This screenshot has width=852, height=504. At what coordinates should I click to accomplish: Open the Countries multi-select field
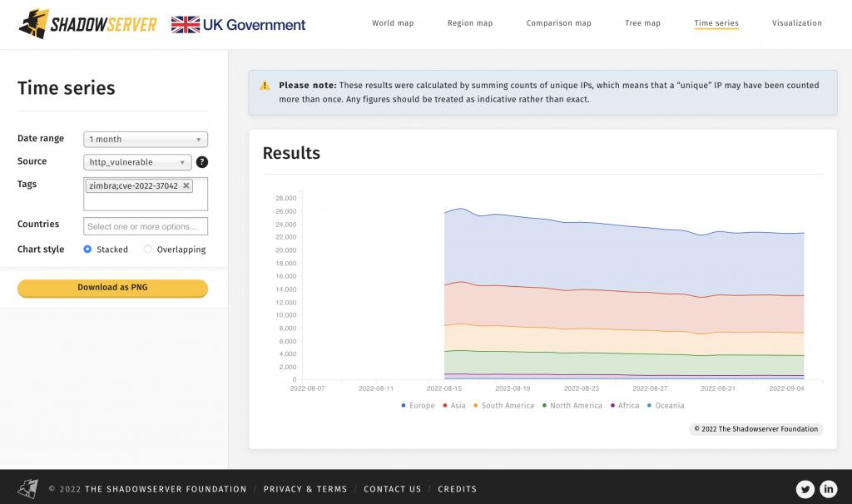point(146,226)
